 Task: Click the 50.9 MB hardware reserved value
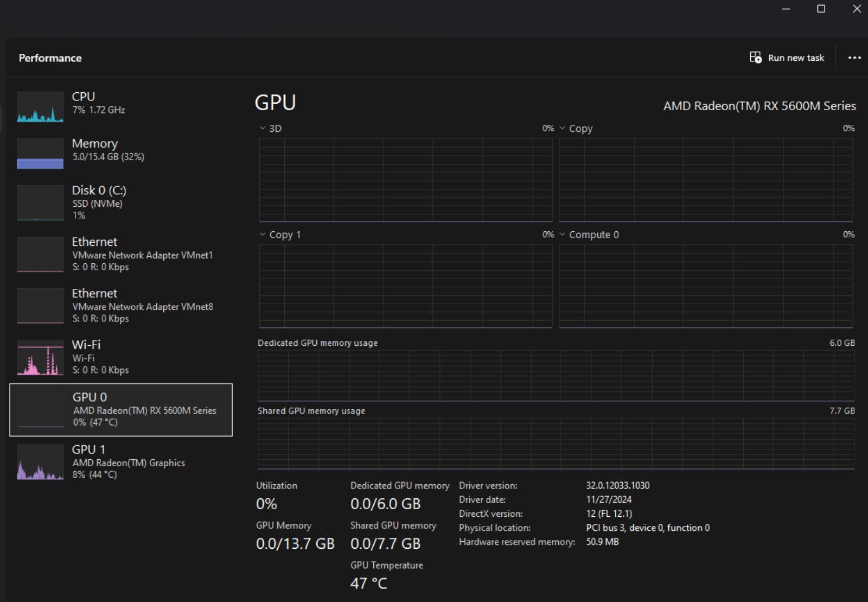pos(602,542)
